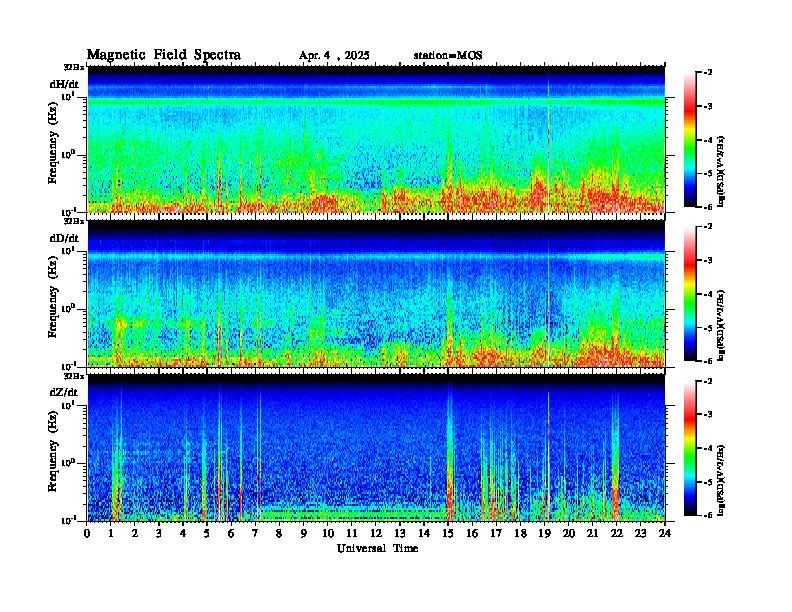Screen dimensions: 792x612
Task: Click hour "19" on the Universal Time axis
Action: tap(544, 533)
